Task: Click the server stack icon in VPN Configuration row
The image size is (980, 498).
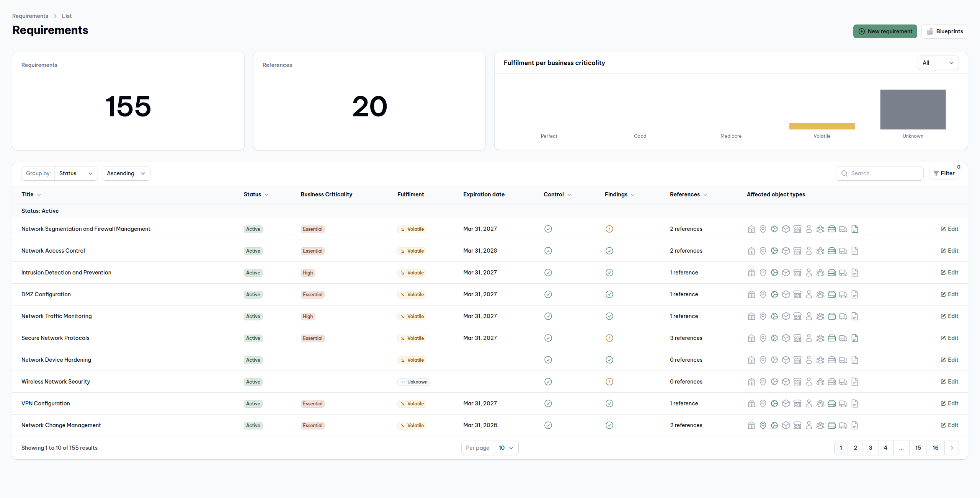Action: 831,403
